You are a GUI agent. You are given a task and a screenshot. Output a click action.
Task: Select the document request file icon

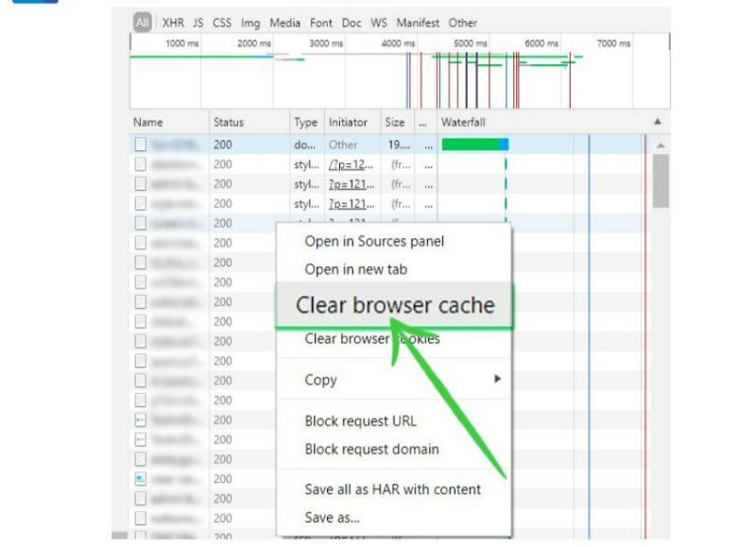point(140,145)
